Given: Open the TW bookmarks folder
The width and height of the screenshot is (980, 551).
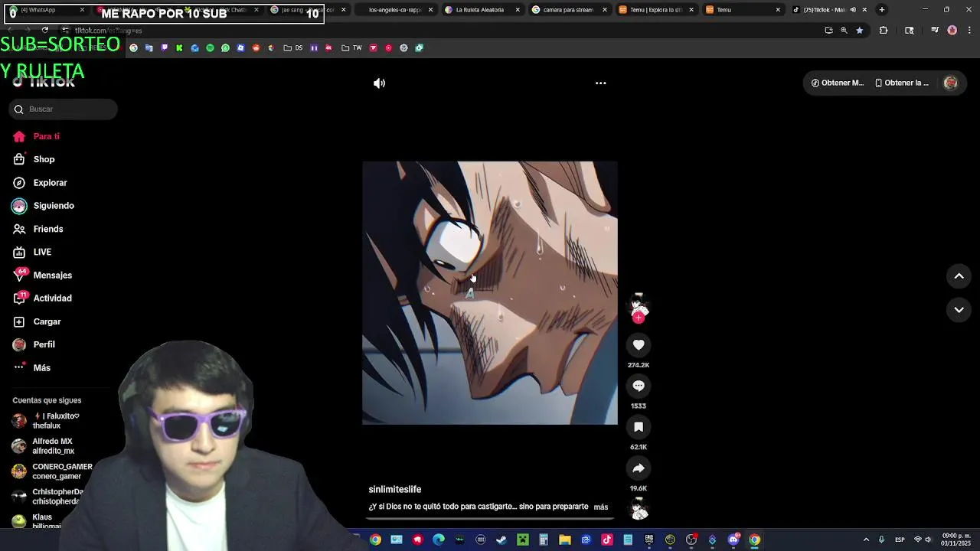Looking at the screenshot, I should [351, 47].
